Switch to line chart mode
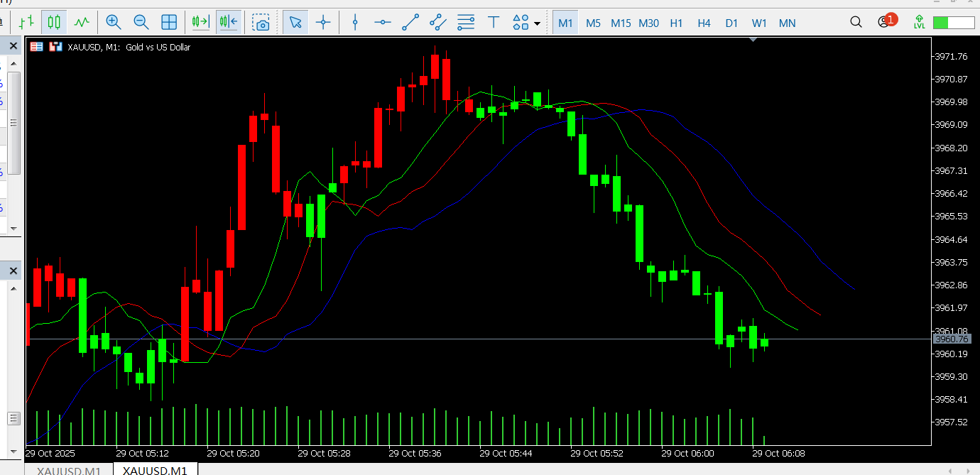 (82, 22)
